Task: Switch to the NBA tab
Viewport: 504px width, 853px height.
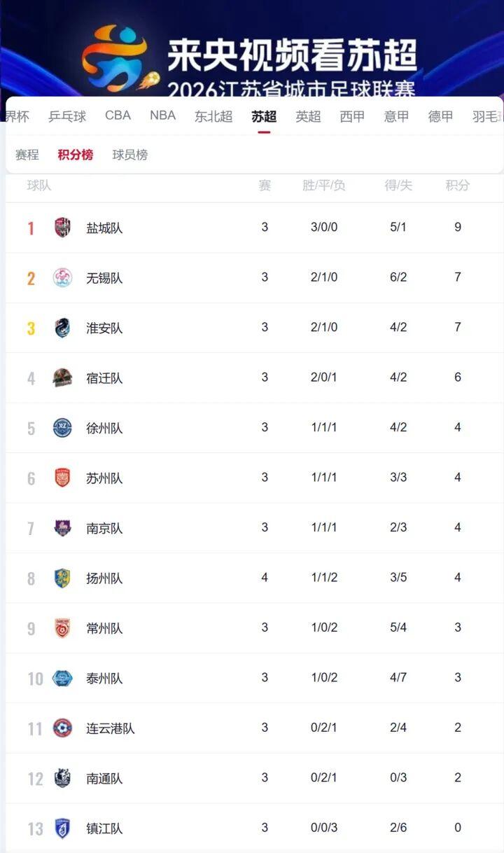Action: pos(162,116)
